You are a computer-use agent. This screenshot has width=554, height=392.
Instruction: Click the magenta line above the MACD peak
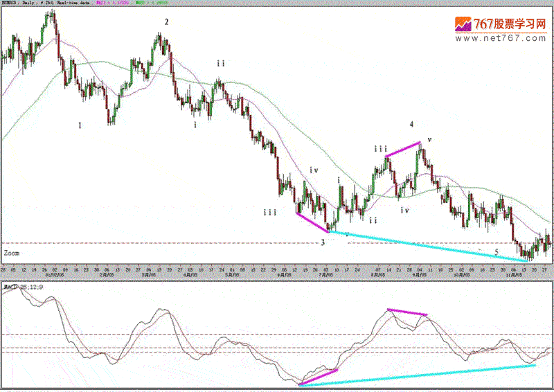click(x=408, y=312)
